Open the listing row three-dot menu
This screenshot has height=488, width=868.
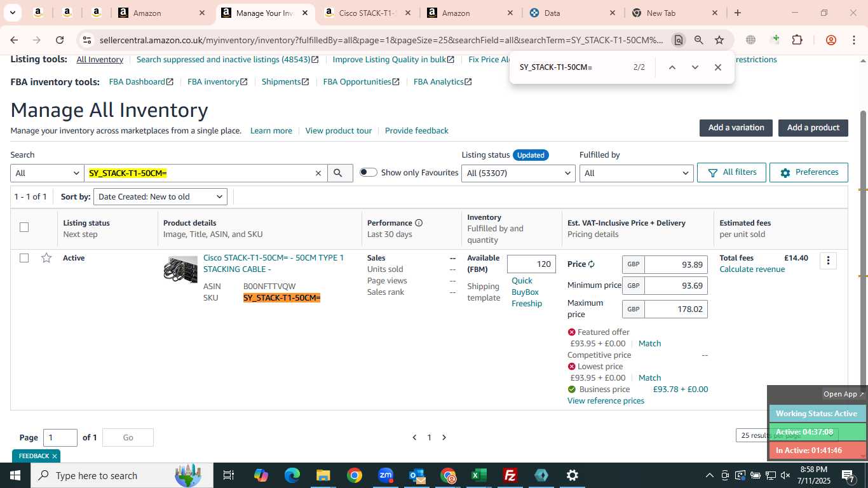[828, 261]
